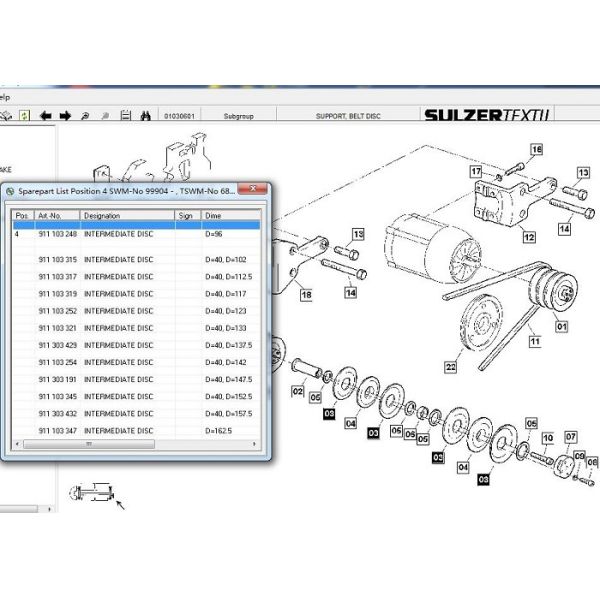
Task: Sort by Art.-No. column header
Action: pos(56,215)
